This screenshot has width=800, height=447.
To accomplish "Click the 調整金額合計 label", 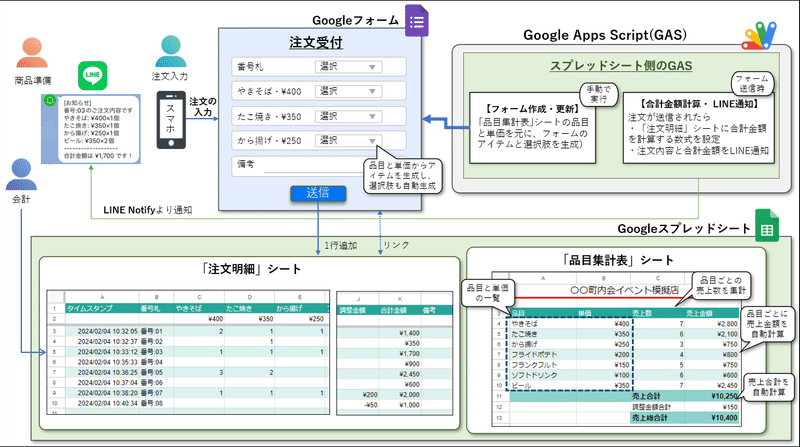I will (x=652, y=407).
